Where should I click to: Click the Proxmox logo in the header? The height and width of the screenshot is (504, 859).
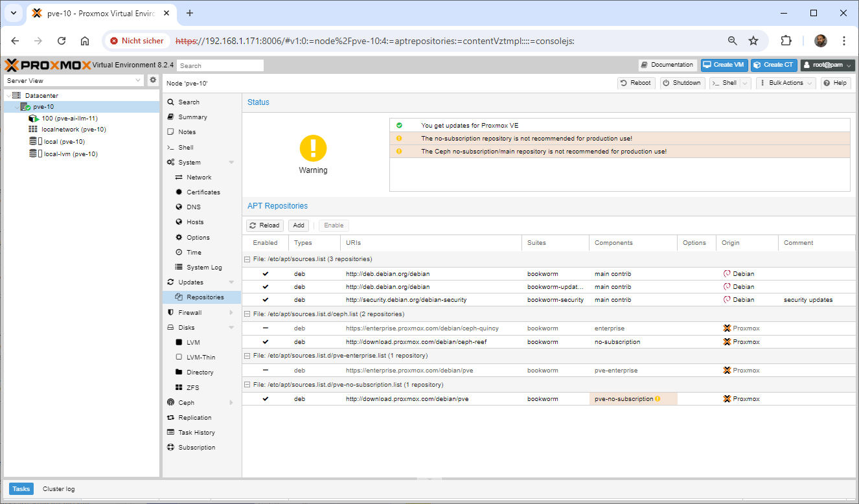pyautogui.click(x=48, y=65)
